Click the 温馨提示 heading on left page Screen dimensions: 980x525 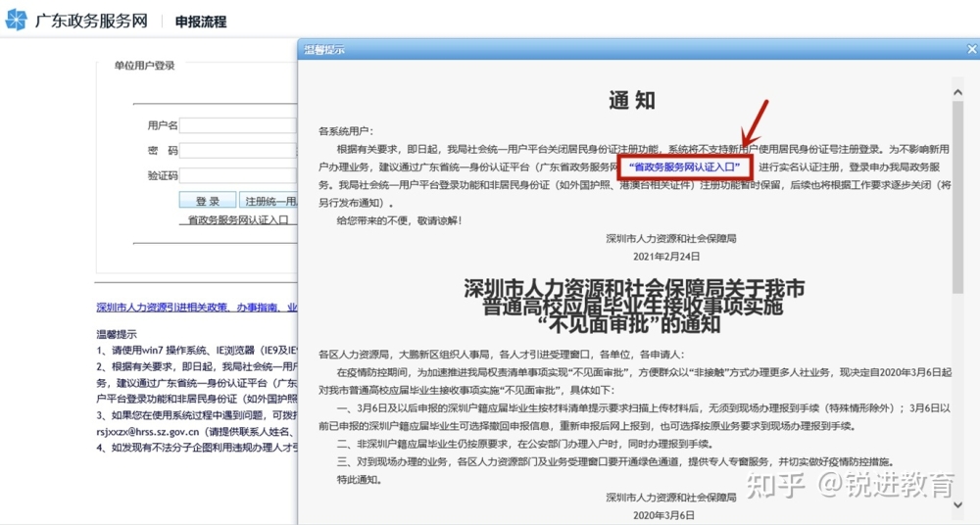117,334
